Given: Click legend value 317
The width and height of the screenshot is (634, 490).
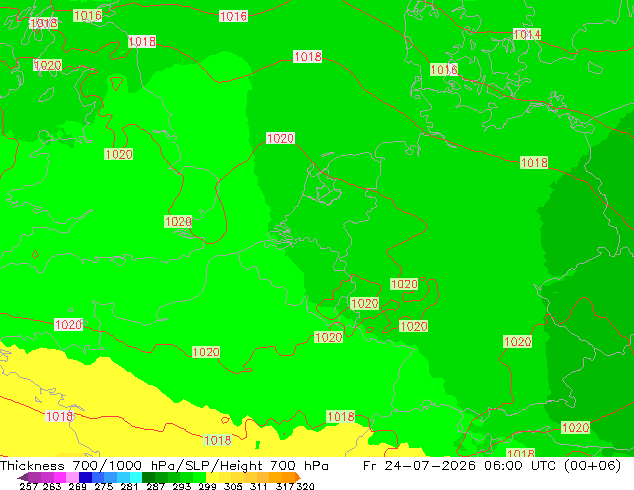Looking at the screenshot, I should pyautogui.click(x=285, y=486).
